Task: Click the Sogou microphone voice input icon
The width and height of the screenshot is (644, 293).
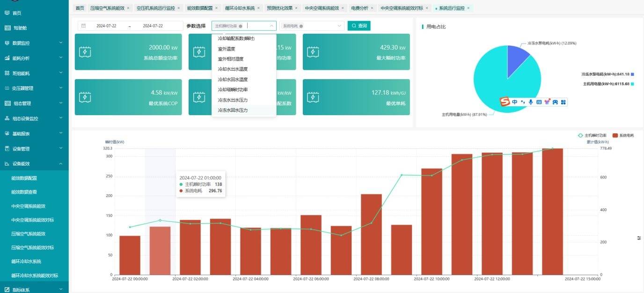Action: click(x=531, y=102)
